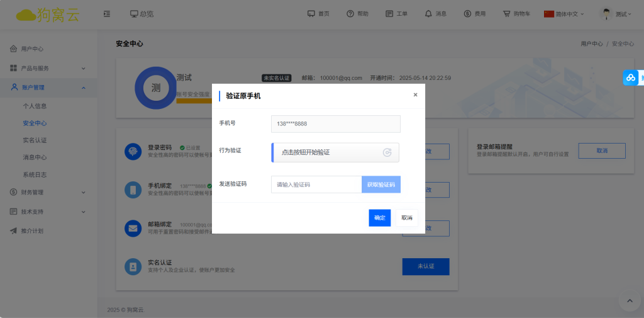Screen dimensions: 644x318
Task: Click the 测 circular avatar
Action: (156, 88)
